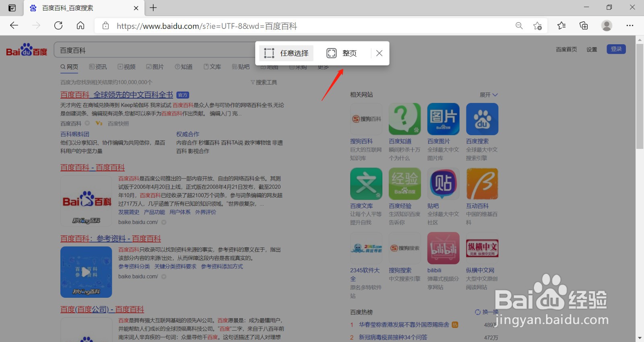Open the bilibili site icon
The image size is (644, 342).
point(444,248)
